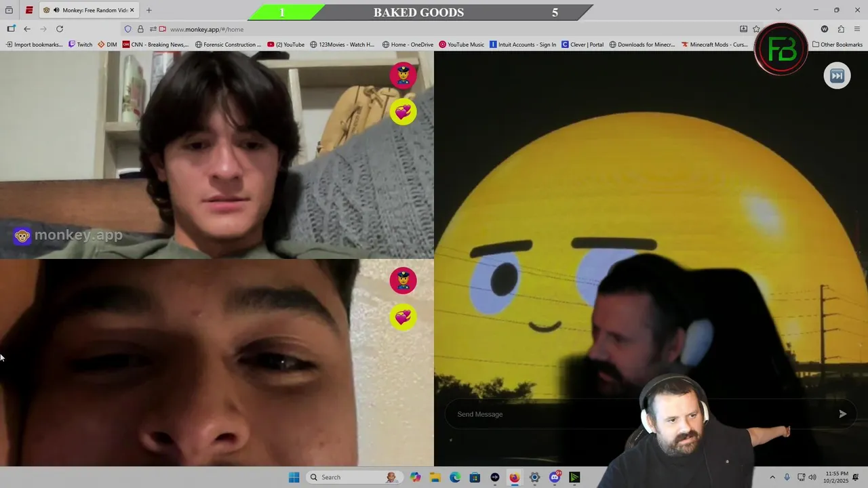Focus the www.monkey.app address bar
This screenshot has width=868, height=488.
441,29
